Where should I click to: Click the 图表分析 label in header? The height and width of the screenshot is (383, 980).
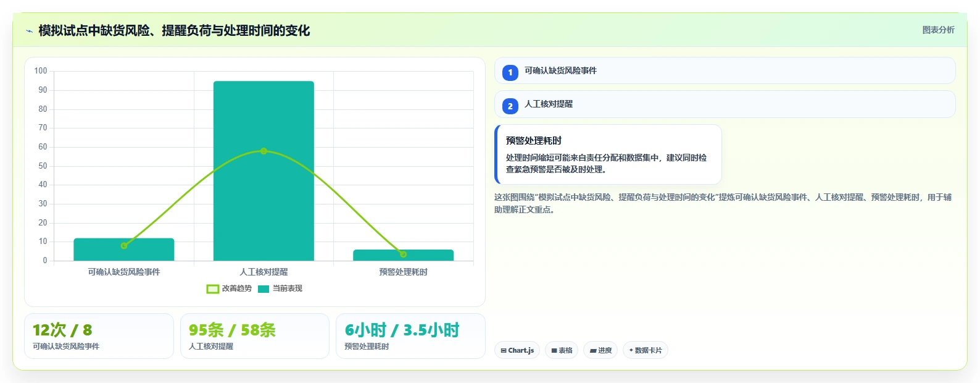tap(938, 30)
